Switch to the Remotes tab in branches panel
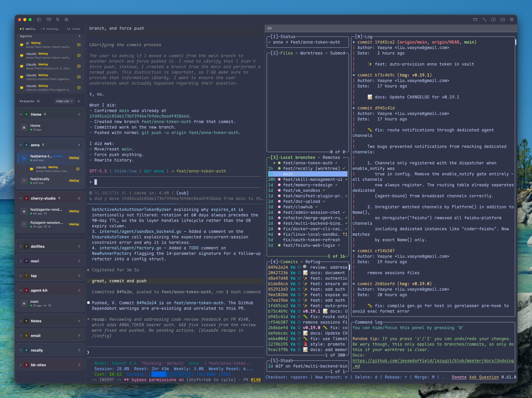 [331, 158]
